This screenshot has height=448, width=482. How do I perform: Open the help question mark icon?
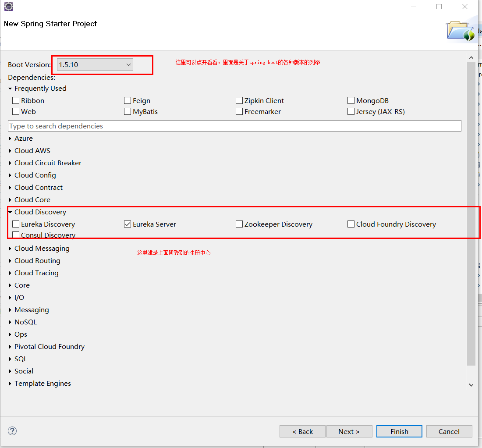click(x=12, y=431)
